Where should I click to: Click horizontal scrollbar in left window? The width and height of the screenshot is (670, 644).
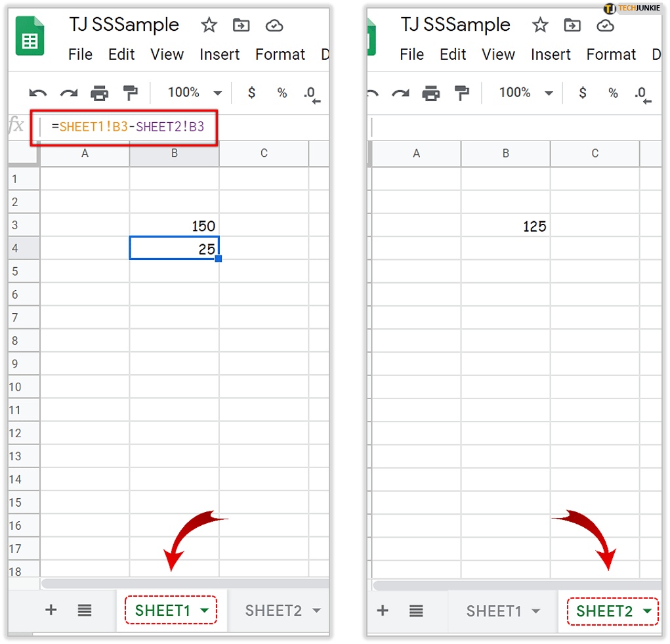pos(184,584)
